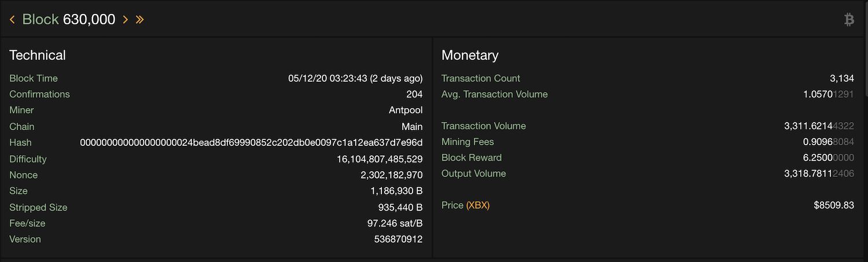Open the XBX price index link

pyautogui.click(x=478, y=205)
